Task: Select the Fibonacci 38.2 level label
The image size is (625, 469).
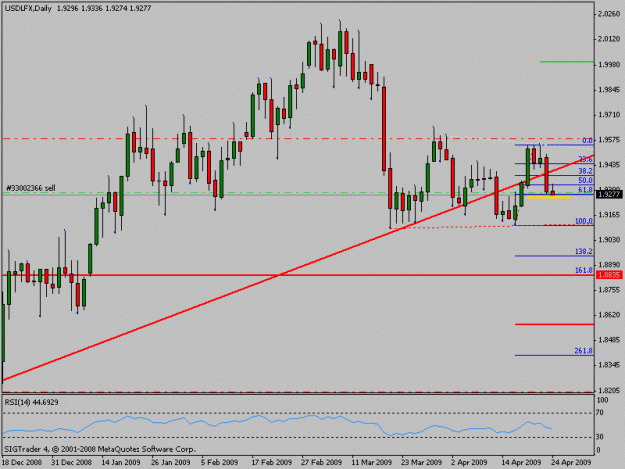Action: 585,171
